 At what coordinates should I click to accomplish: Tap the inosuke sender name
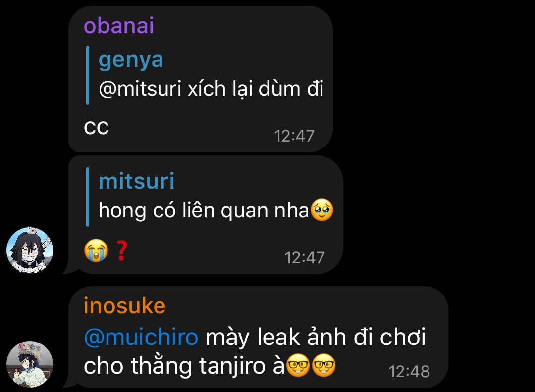[124, 305]
